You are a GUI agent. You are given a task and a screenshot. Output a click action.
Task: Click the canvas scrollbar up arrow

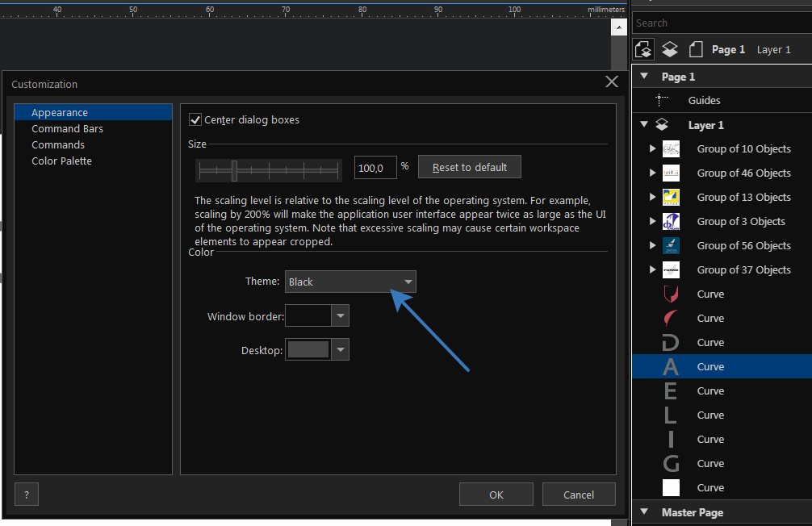tap(619, 27)
